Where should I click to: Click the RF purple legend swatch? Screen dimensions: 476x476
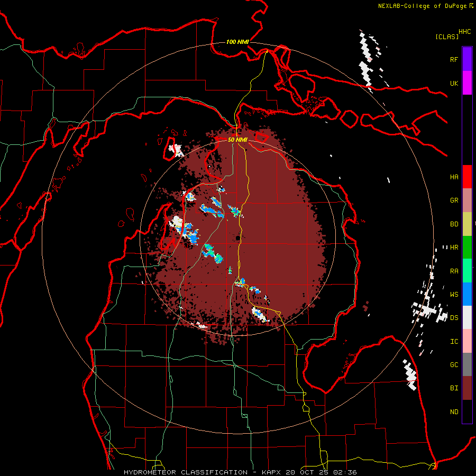coord(467,59)
